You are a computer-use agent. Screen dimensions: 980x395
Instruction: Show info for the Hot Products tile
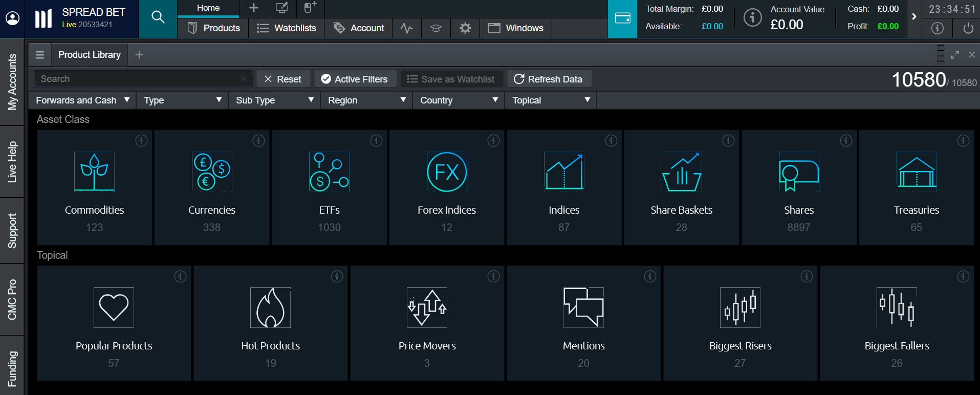(x=337, y=276)
